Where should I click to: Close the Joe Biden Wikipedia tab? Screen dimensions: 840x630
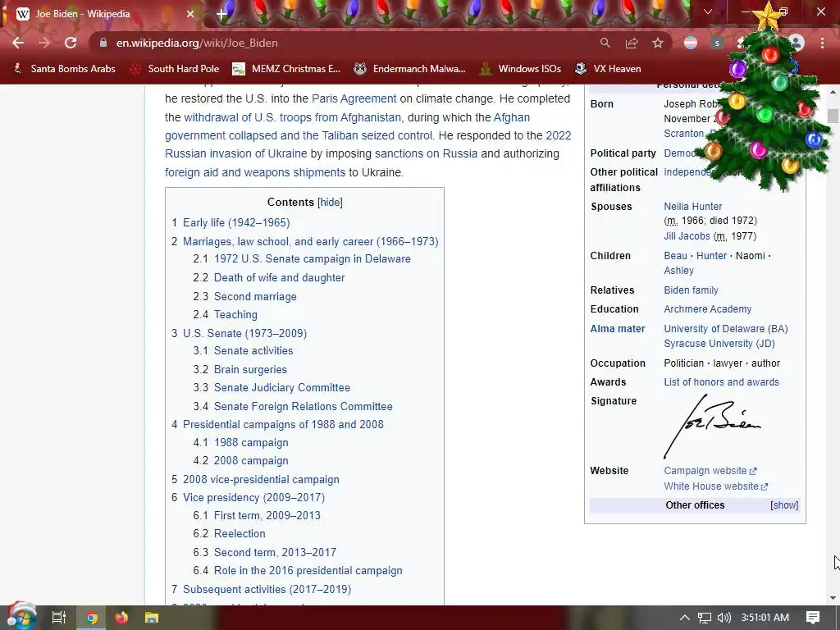tap(189, 14)
